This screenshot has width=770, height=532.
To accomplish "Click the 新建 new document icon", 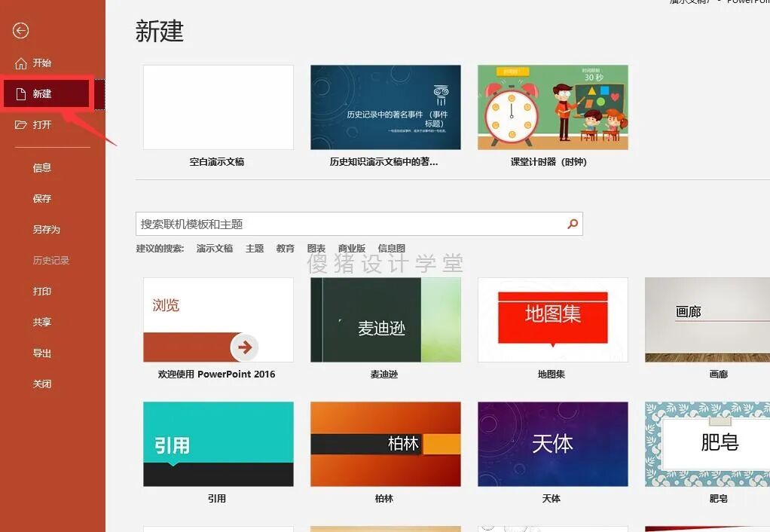I will pos(20,93).
